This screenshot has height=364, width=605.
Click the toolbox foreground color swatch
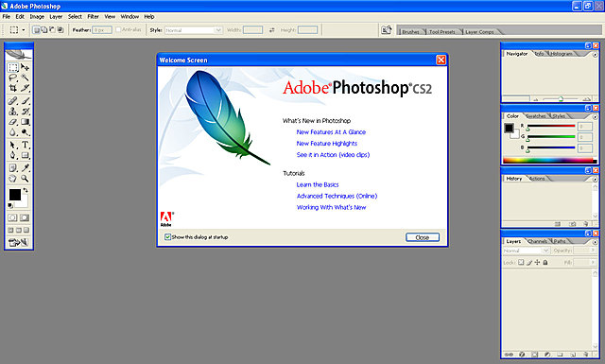pos(15,195)
